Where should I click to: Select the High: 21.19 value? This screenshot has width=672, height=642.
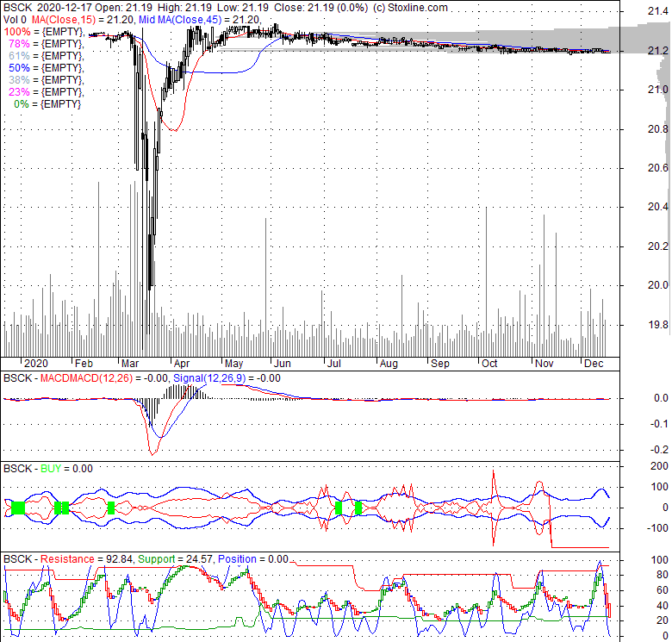[184, 8]
